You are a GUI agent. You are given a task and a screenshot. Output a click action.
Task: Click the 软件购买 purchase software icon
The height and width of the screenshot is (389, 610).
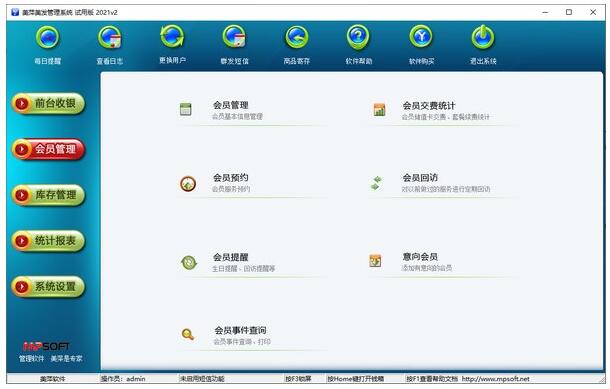click(421, 37)
